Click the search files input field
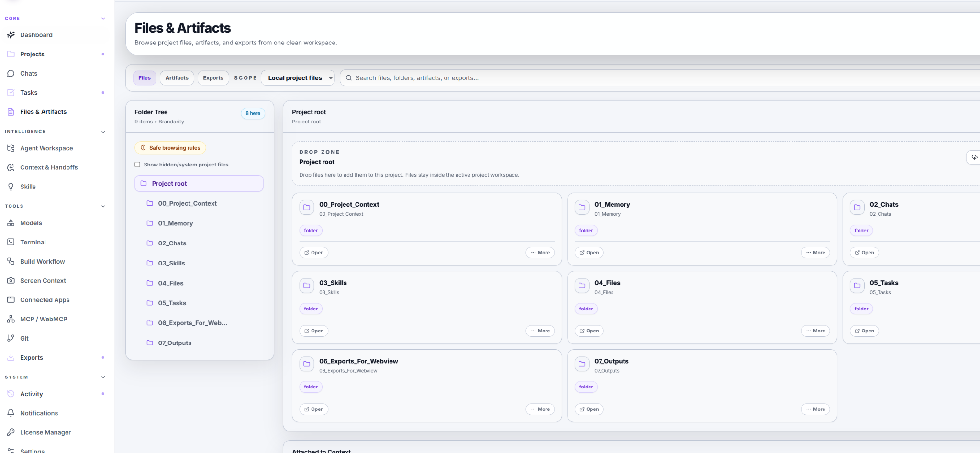The width and height of the screenshot is (980, 453). click(x=660, y=78)
